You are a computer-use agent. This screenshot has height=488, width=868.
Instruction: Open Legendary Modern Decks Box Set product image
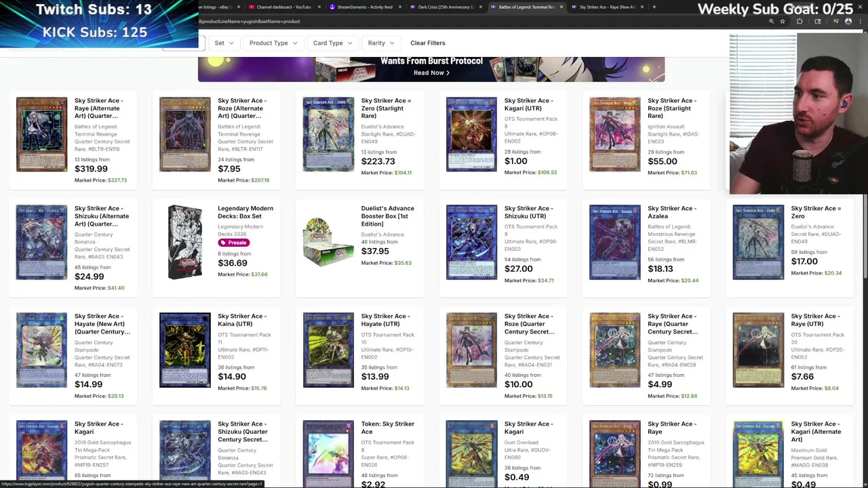click(185, 242)
